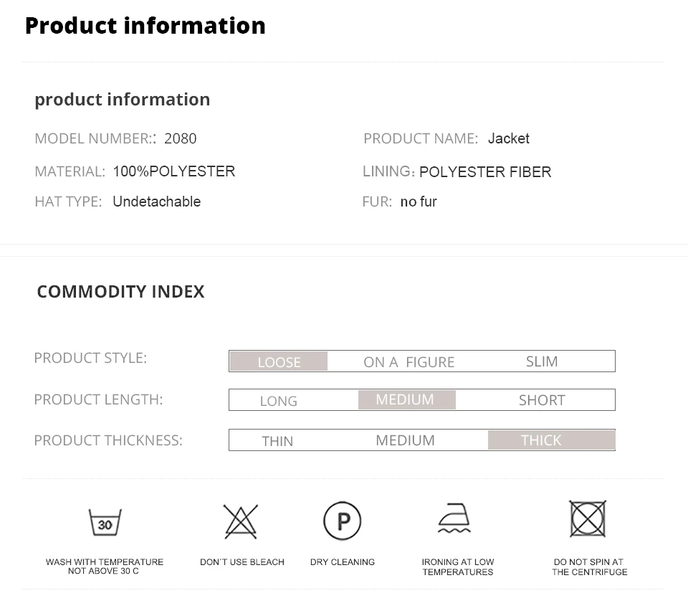Screen dimensions: 688x616
Task: Click the 100%POLYESTER material value
Action: point(173,171)
